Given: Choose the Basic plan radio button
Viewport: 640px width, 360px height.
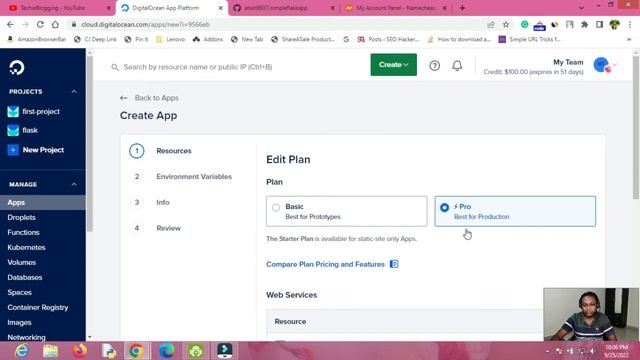Looking at the screenshot, I should click(276, 208).
